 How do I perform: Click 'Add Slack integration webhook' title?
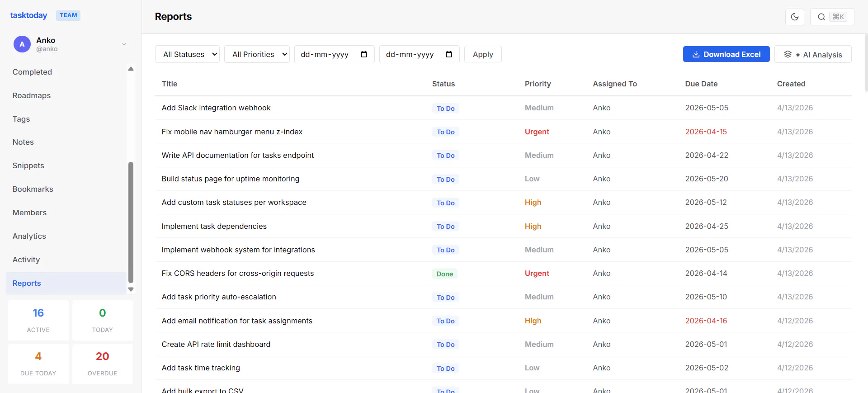coord(216,108)
